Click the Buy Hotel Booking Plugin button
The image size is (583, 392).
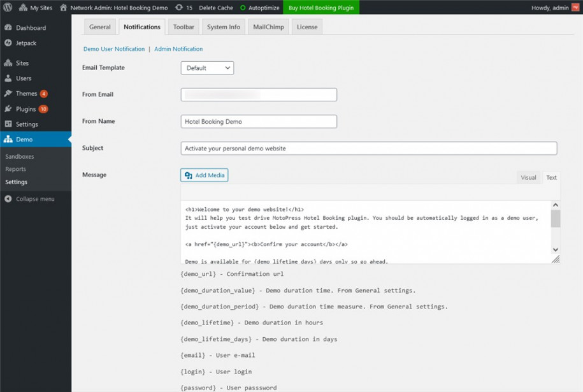[x=320, y=8]
